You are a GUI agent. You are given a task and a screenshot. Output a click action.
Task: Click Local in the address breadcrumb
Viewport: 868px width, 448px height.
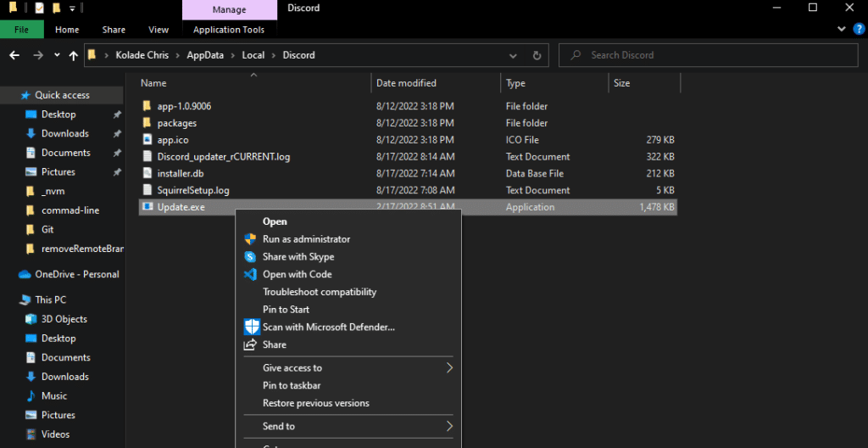(253, 55)
